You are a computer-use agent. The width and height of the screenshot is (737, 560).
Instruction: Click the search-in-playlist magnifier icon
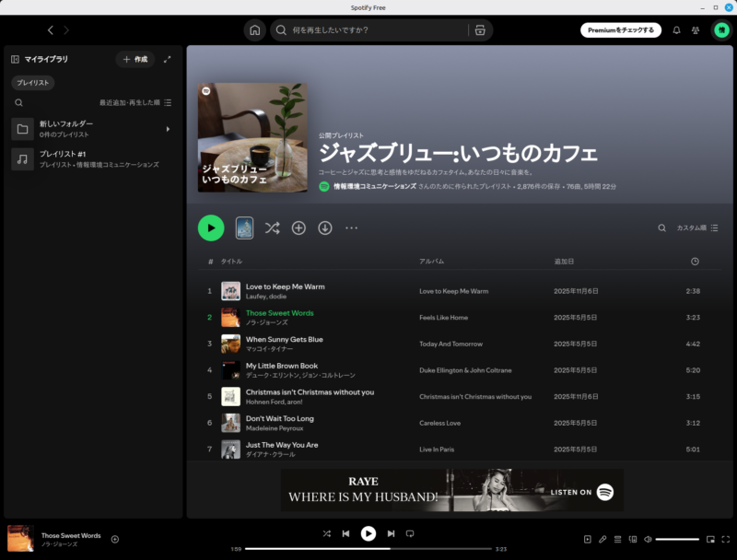click(x=661, y=227)
